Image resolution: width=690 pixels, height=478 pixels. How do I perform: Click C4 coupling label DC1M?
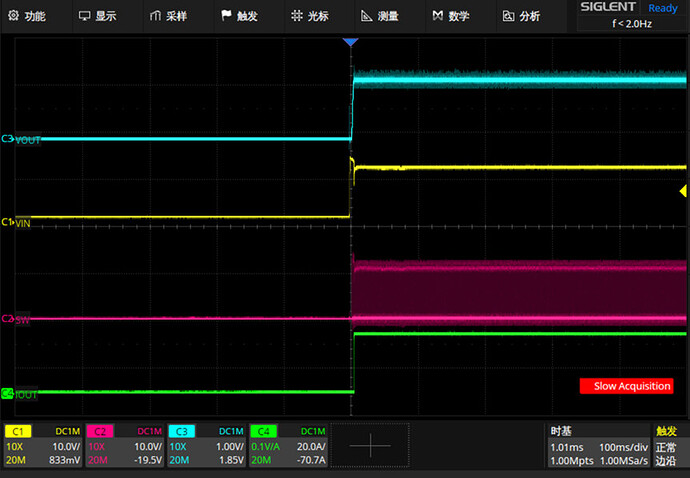[x=313, y=431]
